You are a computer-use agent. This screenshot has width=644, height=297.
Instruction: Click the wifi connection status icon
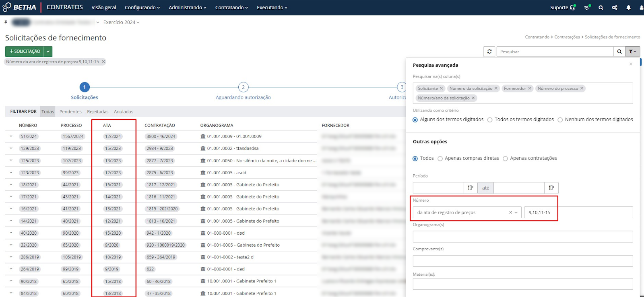tap(587, 7)
